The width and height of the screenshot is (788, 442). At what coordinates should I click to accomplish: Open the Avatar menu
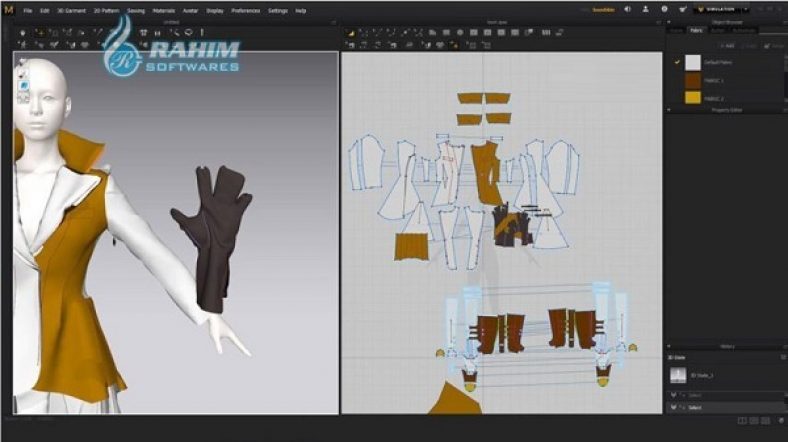(189, 10)
